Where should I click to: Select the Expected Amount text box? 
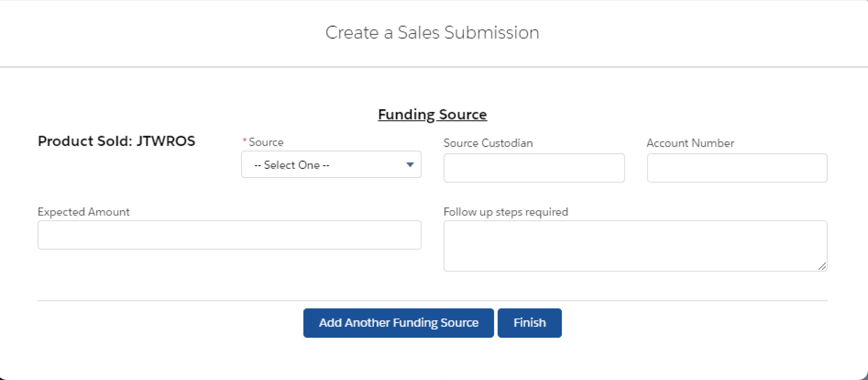point(229,235)
